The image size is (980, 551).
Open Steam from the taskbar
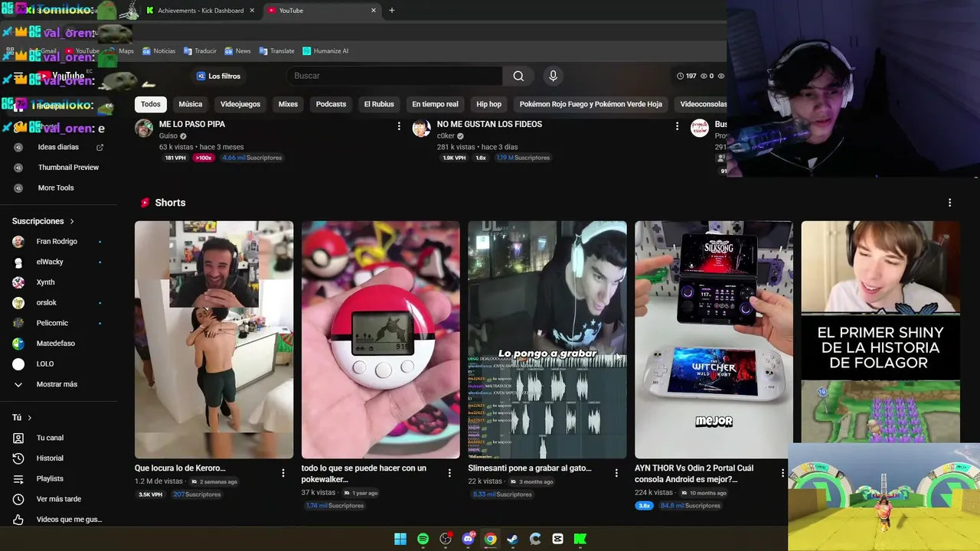(x=513, y=539)
